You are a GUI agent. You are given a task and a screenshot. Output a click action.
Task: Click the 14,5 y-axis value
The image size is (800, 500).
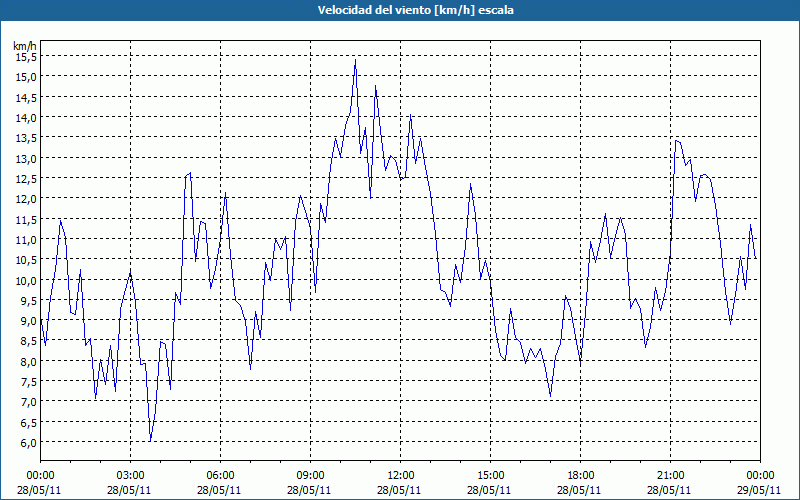(26, 97)
